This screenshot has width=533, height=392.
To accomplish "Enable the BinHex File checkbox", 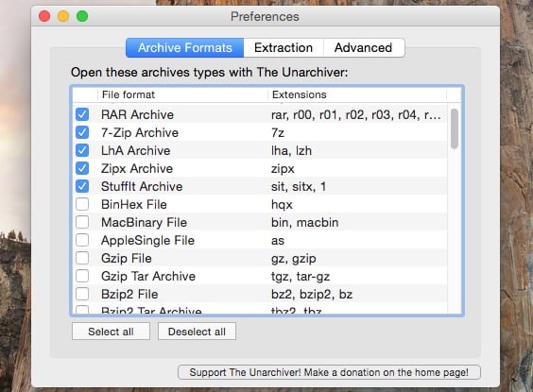I will (x=82, y=204).
